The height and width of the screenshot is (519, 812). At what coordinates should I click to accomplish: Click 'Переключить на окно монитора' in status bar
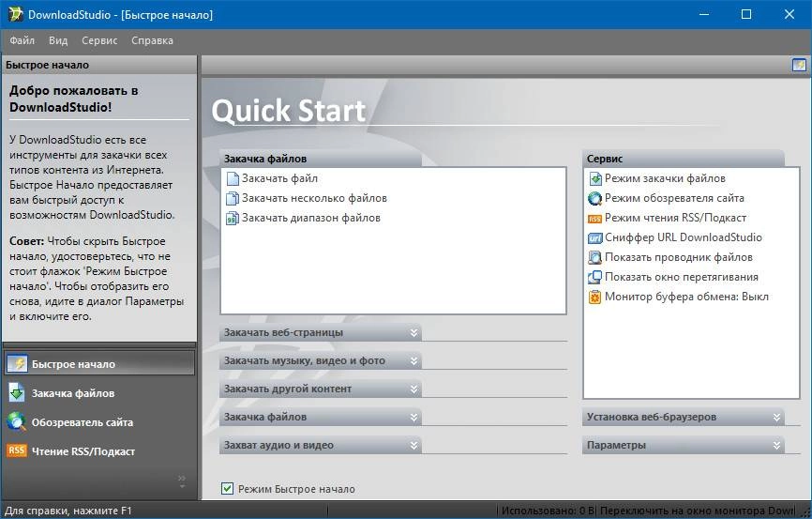coord(697,511)
